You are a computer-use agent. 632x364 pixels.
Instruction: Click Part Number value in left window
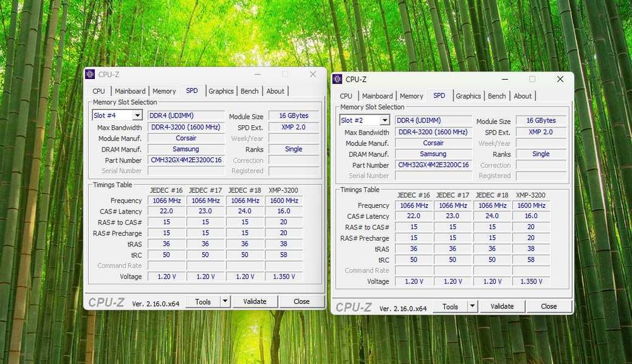coord(186,160)
